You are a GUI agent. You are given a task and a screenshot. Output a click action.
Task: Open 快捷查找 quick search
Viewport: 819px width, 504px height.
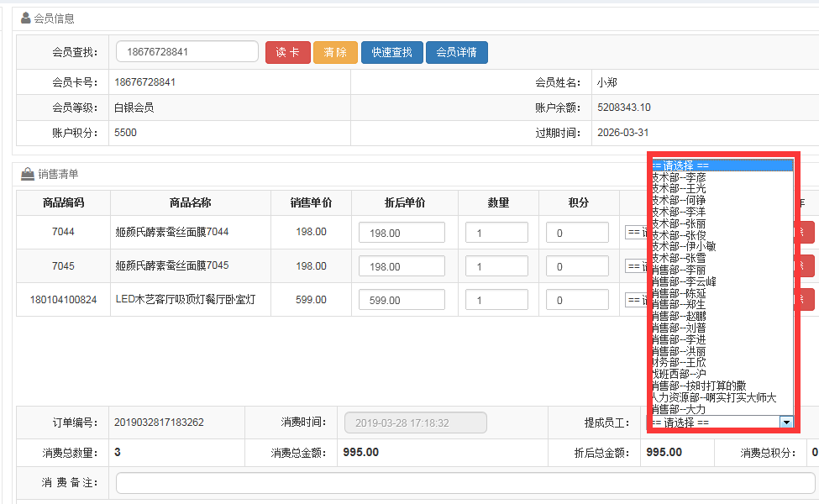click(391, 52)
